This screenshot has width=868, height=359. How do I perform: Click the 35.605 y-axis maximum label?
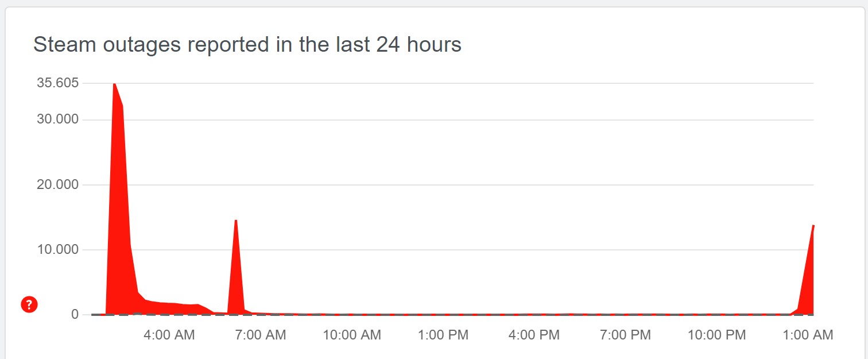pos(57,83)
